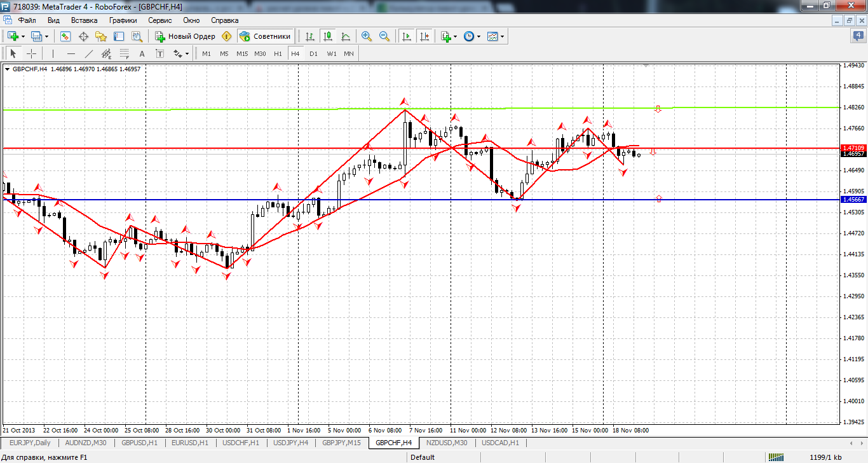This screenshot has width=868, height=463.
Task: Switch to the GBPJPY,M15 chart tab
Action: pos(341,442)
